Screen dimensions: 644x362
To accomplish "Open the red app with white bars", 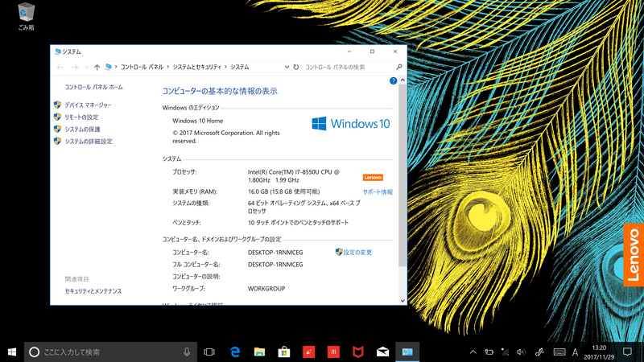I will point(333,352).
